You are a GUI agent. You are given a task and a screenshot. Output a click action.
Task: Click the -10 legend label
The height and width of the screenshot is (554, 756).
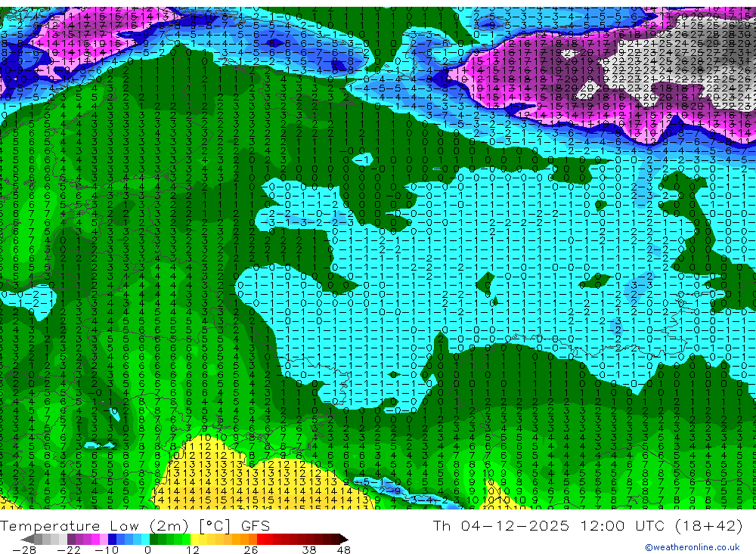(x=107, y=550)
